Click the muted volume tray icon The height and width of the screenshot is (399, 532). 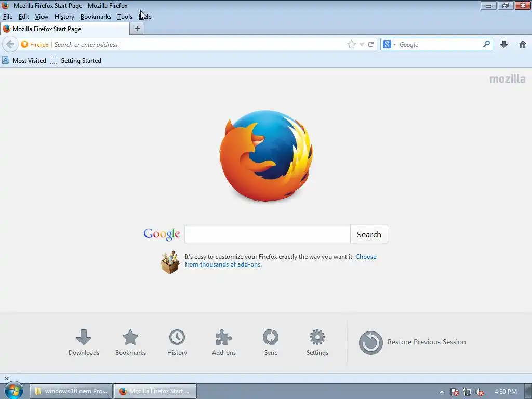point(480,392)
